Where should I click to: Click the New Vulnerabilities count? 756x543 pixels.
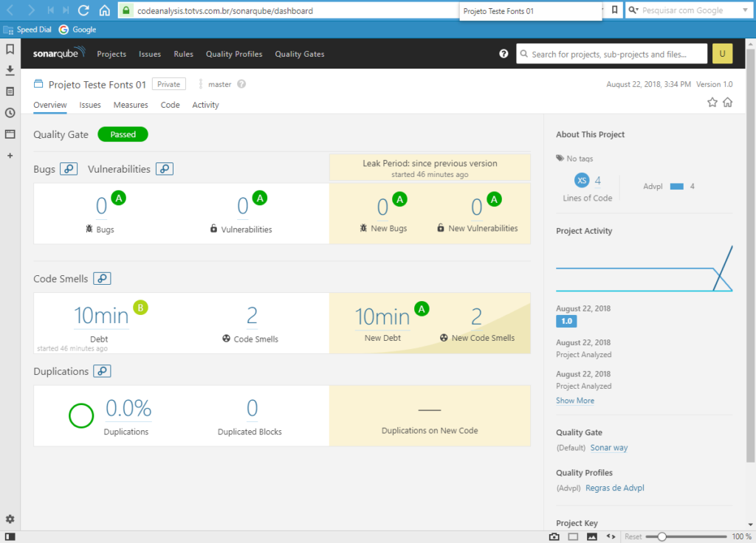pyautogui.click(x=476, y=207)
